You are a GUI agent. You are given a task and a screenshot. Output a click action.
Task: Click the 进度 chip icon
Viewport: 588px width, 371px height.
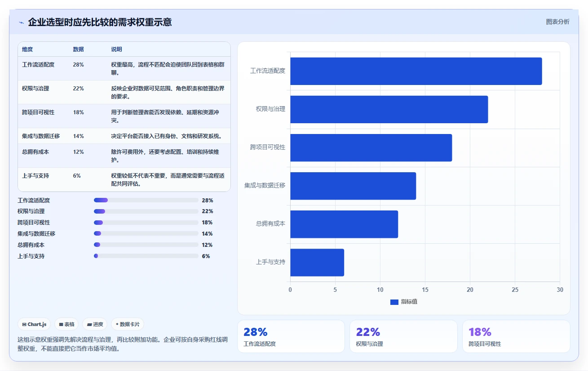89,324
